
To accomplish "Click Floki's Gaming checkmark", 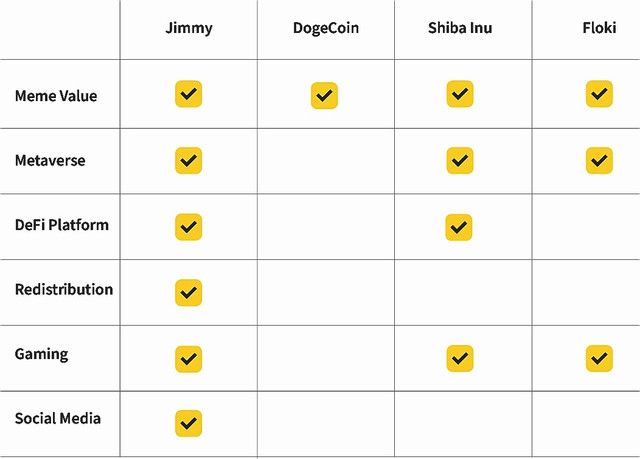I will tap(599, 357).
